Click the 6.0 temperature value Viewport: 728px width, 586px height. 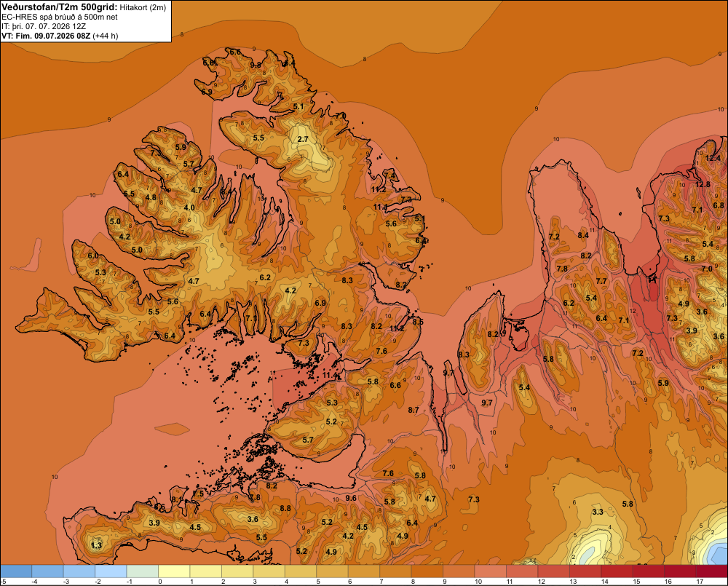click(93, 256)
